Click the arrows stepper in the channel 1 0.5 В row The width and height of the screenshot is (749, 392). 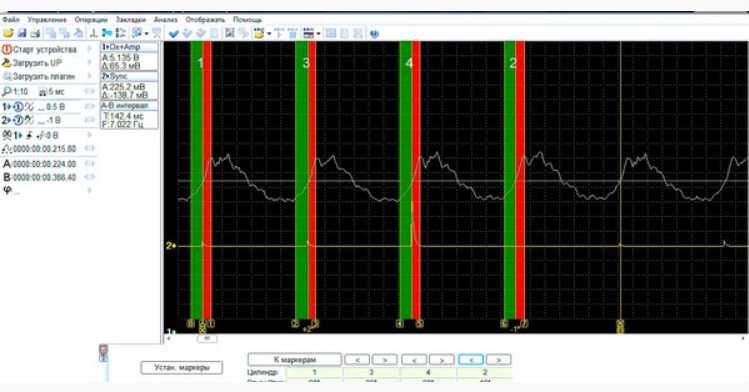(89, 107)
